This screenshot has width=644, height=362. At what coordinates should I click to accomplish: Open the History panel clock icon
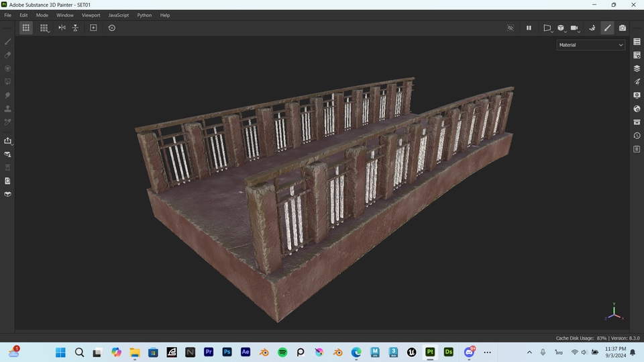[x=637, y=136]
